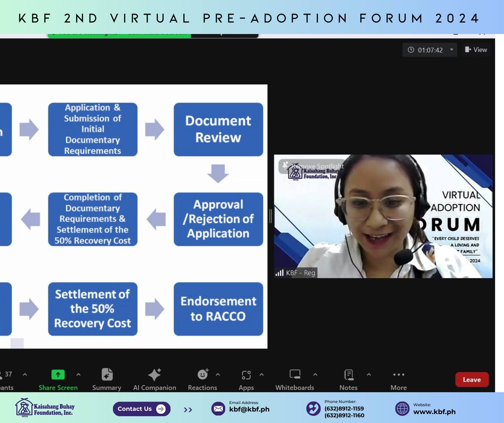The image size is (504, 423).
Task: Click the Share Screen green arrow icon
Action: point(58,374)
